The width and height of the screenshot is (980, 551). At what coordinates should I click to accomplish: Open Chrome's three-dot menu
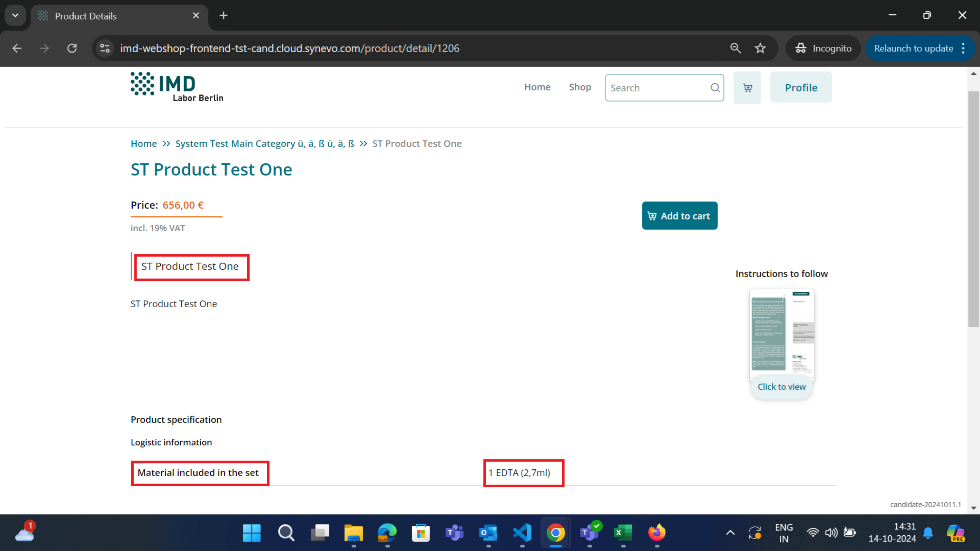[963, 48]
